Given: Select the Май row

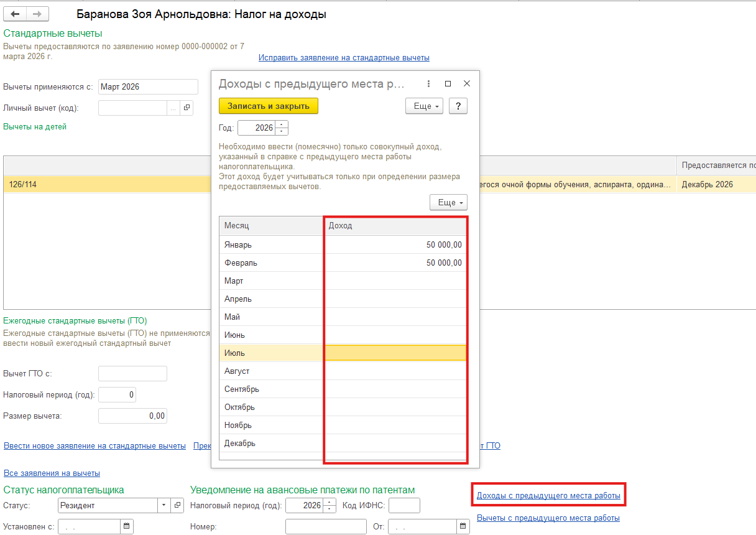Looking at the screenshot, I should point(343,317).
